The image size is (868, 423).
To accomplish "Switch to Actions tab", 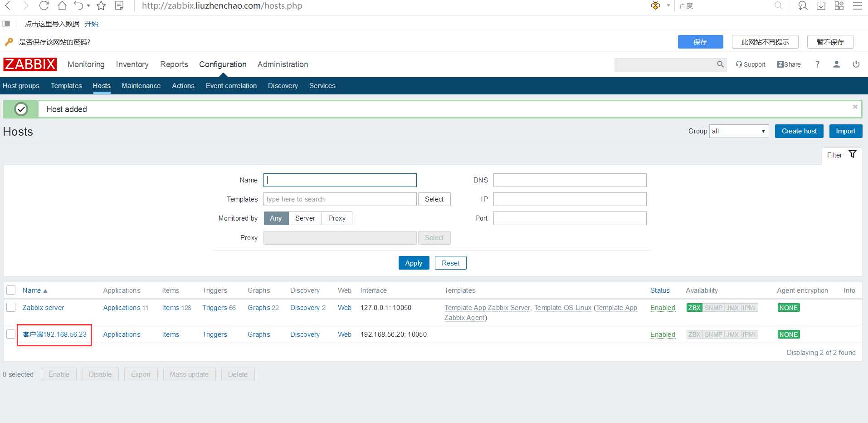I will 183,86.
